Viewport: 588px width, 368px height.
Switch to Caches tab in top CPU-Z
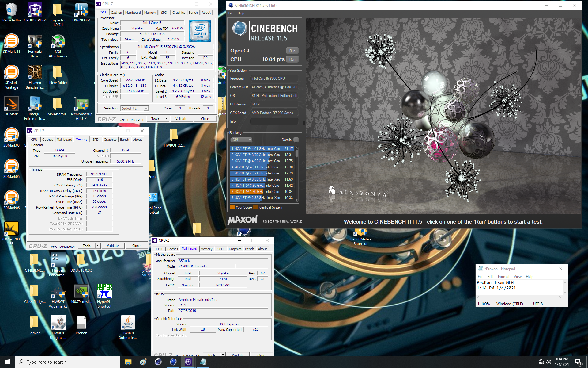point(116,13)
